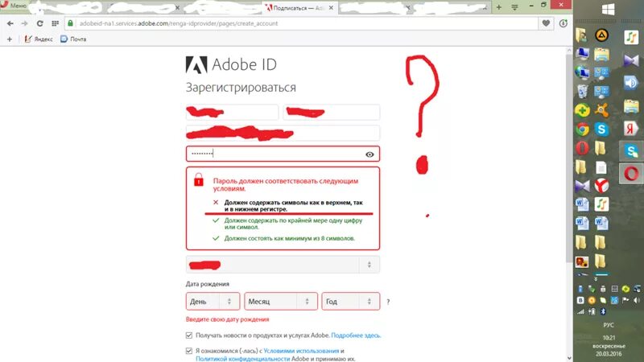Click the address bar URL
Screen dimensions: 644x362
(179, 23)
